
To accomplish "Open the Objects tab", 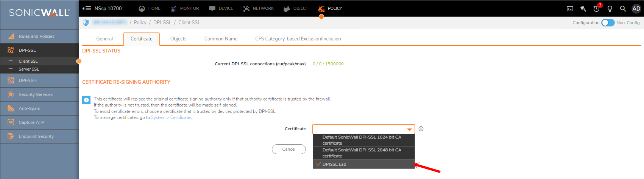I will click(178, 39).
